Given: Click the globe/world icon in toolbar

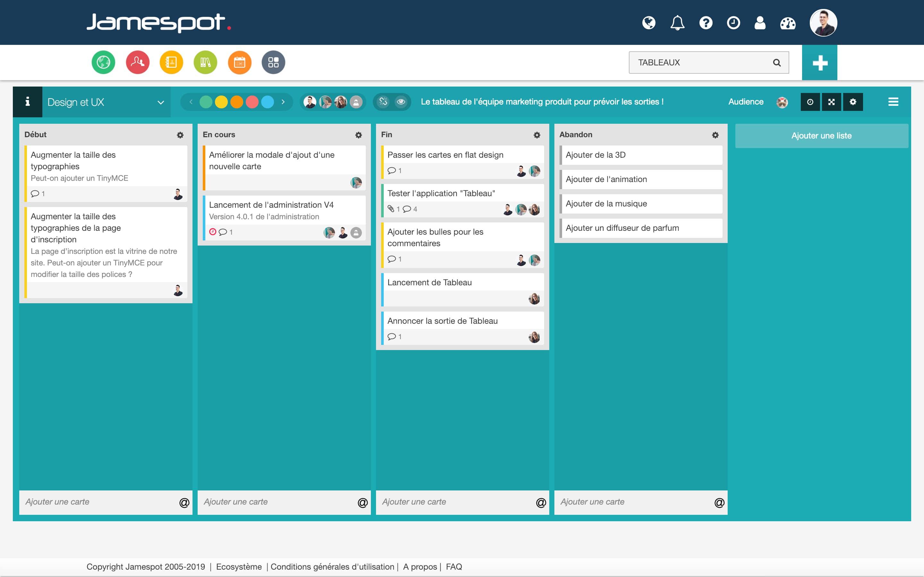Looking at the screenshot, I should point(649,23).
